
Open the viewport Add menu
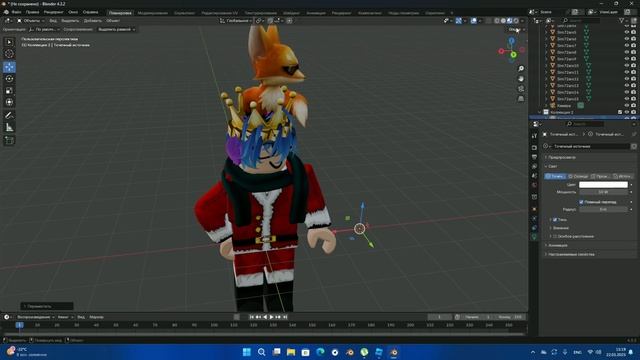point(93,21)
